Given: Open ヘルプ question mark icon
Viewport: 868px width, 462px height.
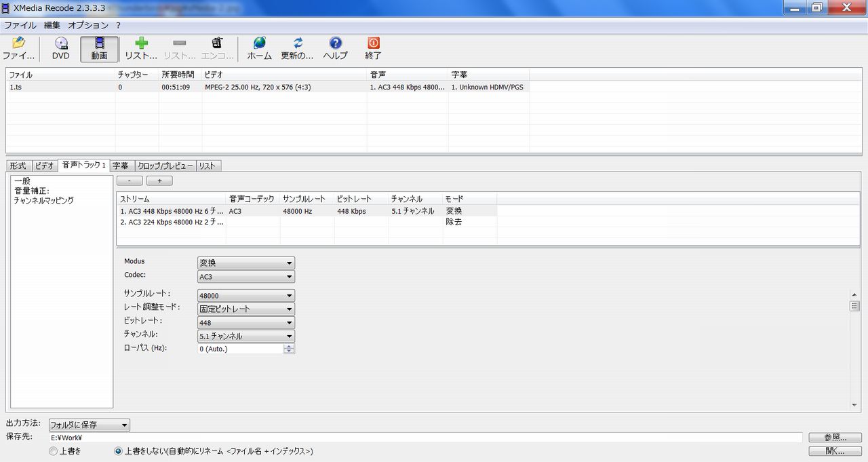Looking at the screenshot, I should click(335, 48).
